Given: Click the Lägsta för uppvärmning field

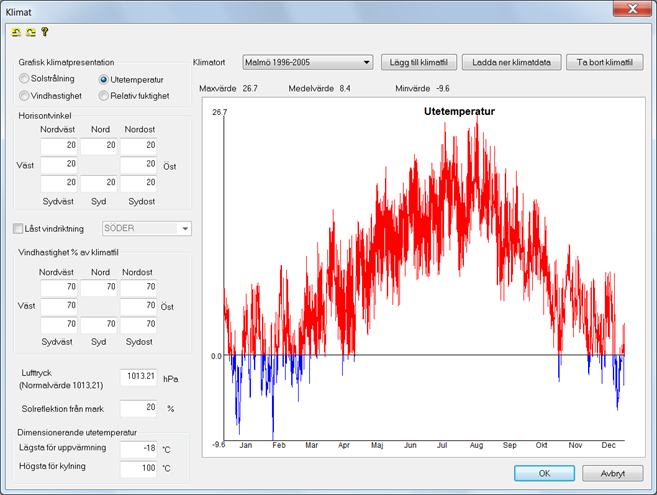Looking at the screenshot, I should [x=139, y=449].
